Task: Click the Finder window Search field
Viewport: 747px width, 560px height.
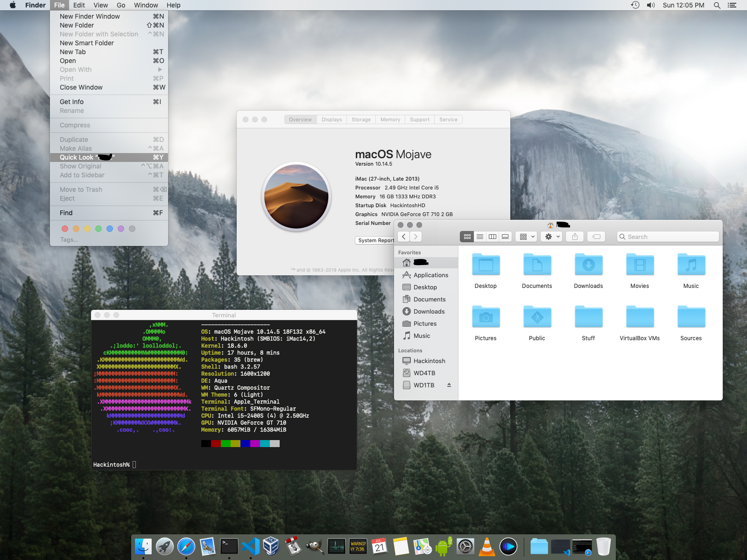Action: tap(668, 237)
